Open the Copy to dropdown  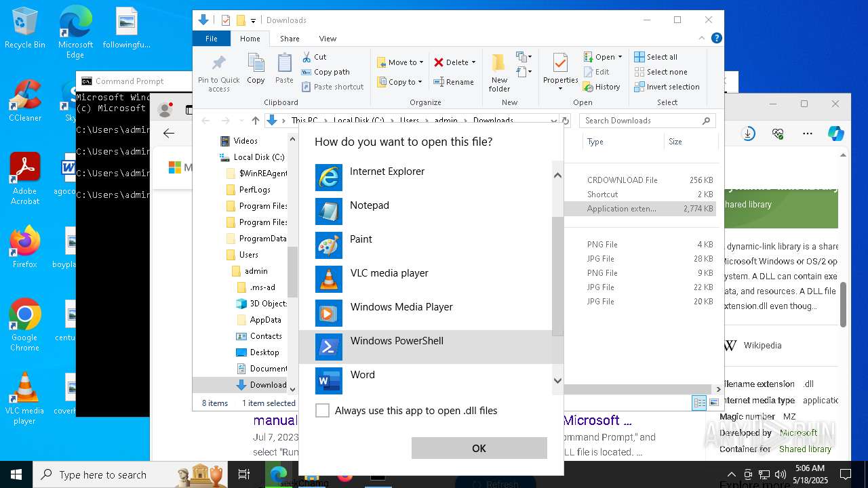400,82
